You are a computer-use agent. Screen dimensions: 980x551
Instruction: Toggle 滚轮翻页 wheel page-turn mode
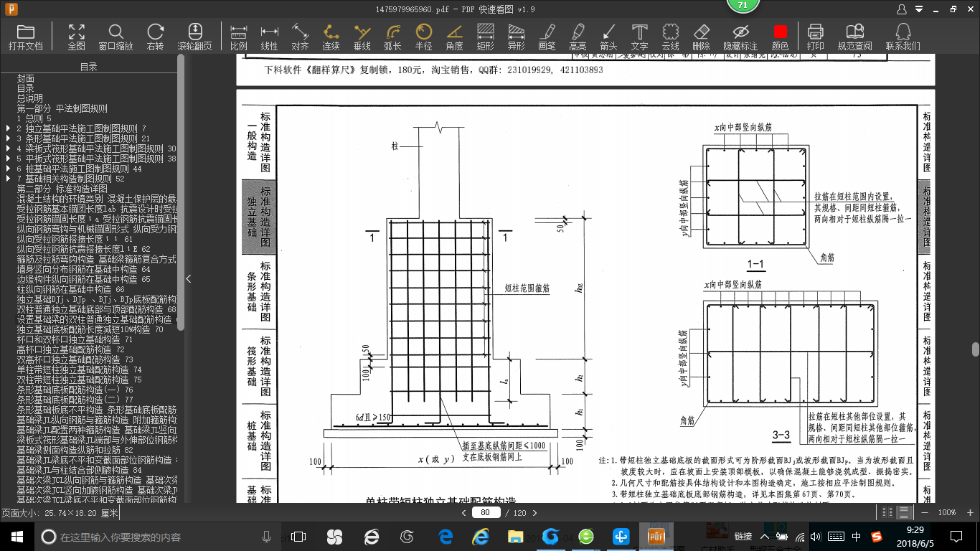pyautogui.click(x=195, y=37)
